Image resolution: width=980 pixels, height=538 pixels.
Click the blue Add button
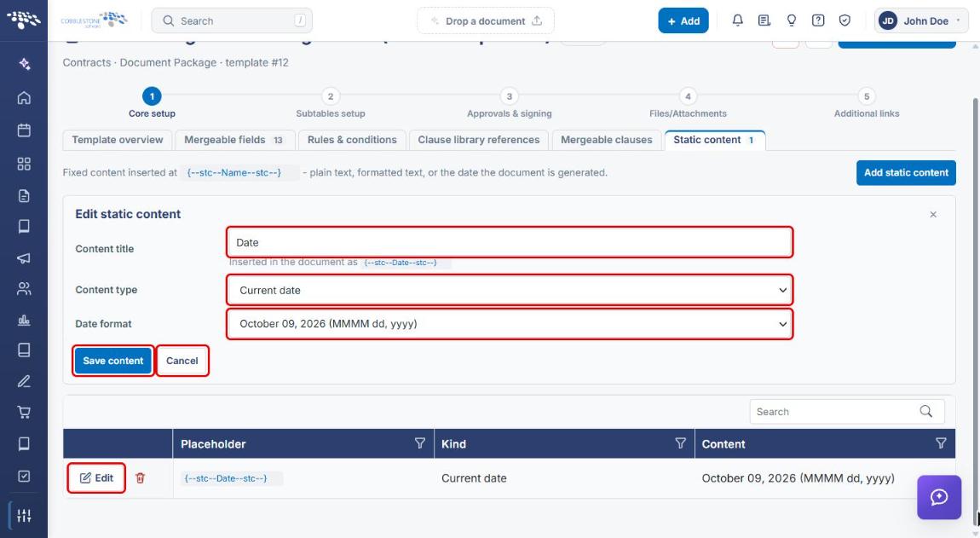[683, 20]
